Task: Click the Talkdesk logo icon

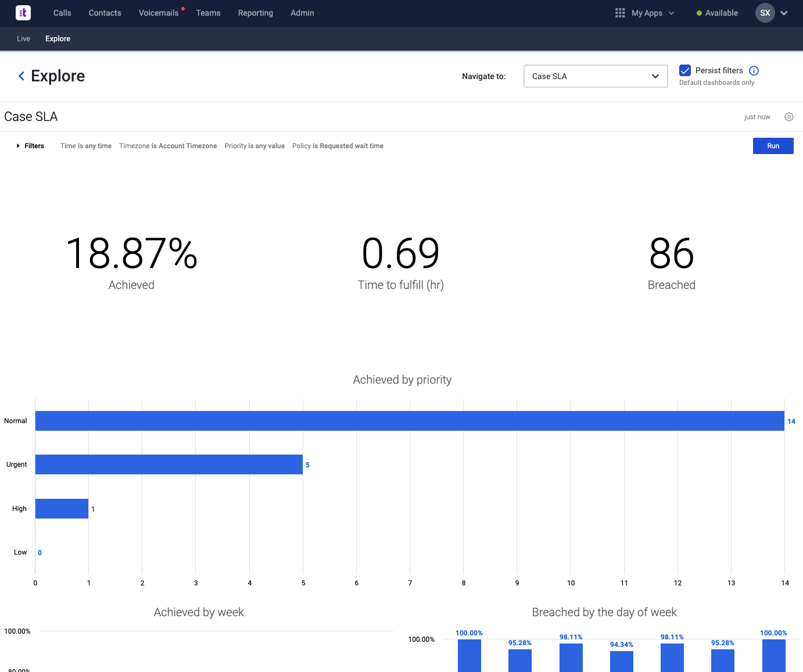Action: (23, 13)
